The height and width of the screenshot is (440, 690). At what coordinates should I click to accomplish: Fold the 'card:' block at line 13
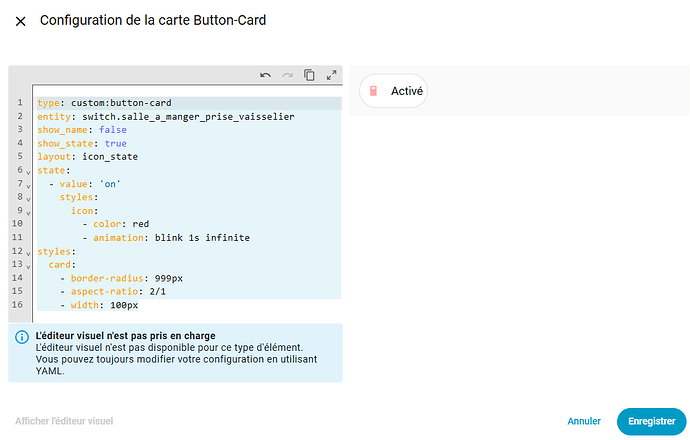pos(28,266)
